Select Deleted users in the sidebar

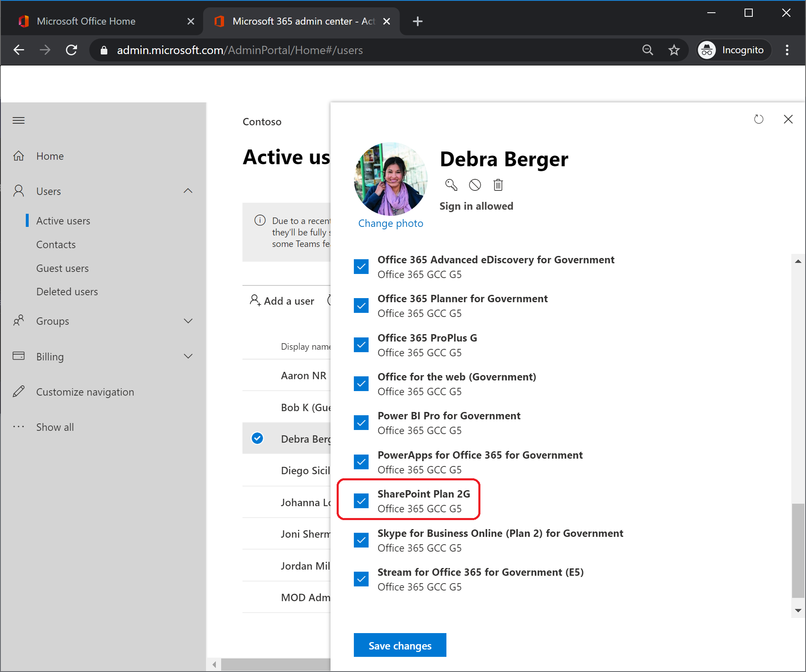pos(67,291)
